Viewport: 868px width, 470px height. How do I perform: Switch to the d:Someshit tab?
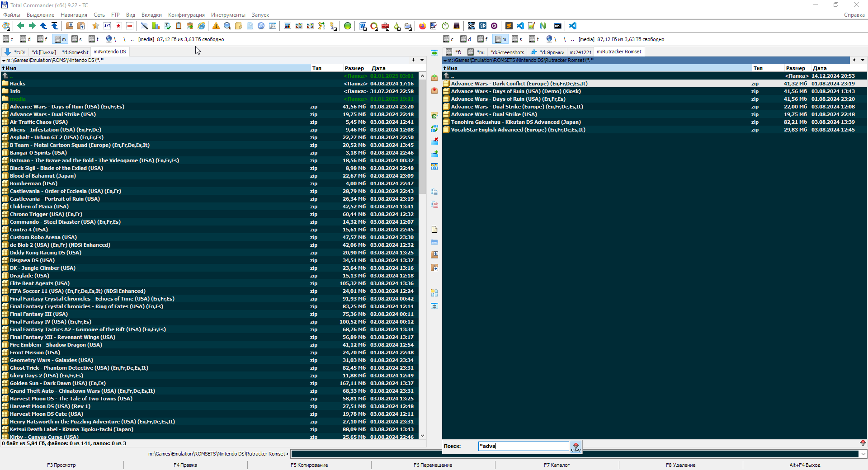pos(75,52)
